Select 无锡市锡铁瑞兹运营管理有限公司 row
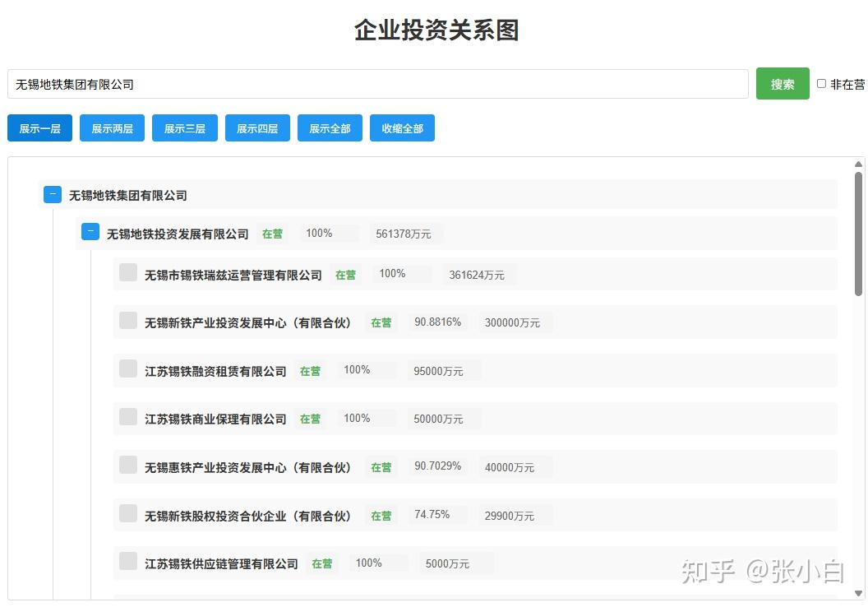Image resolution: width=868 pixels, height=607 pixels. tap(475, 274)
